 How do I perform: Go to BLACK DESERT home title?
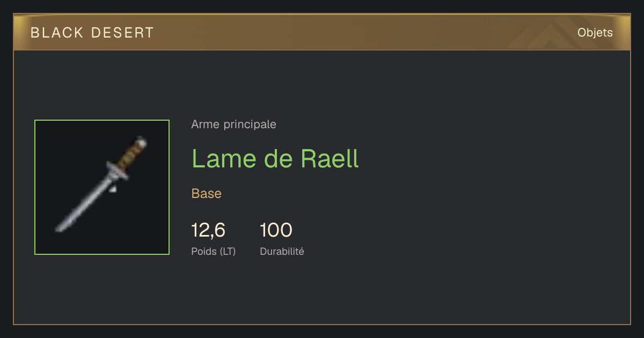pos(92,33)
